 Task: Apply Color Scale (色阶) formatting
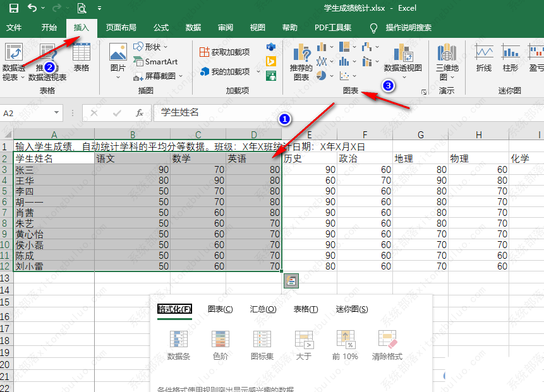pyautogui.click(x=221, y=345)
